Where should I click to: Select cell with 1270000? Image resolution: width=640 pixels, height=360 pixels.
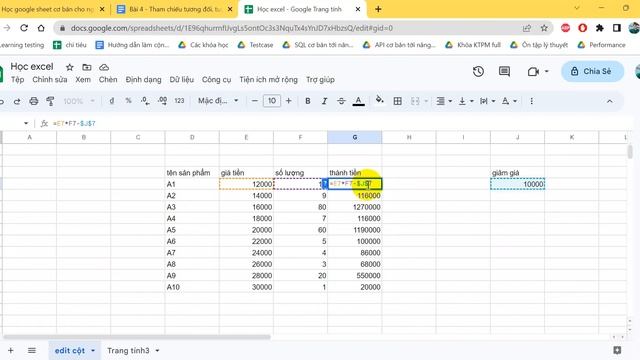click(x=355, y=207)
